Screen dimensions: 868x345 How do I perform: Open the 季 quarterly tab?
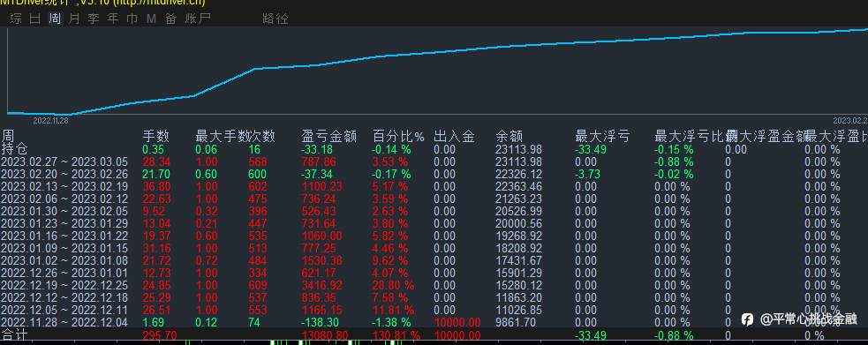click(x=94, y=19)
